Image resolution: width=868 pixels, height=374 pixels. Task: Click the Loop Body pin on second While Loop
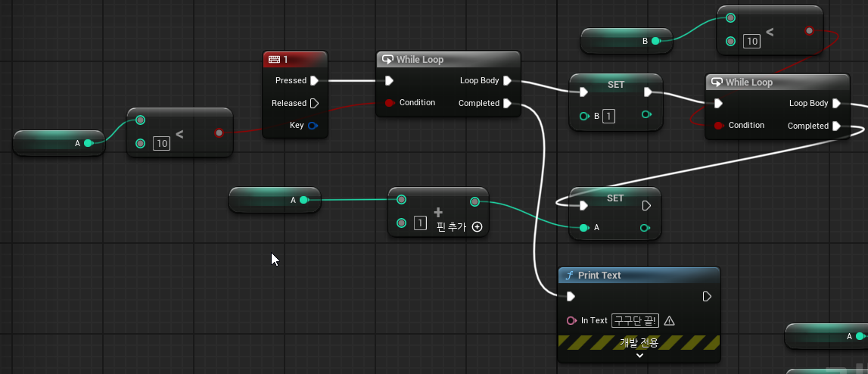tap(836, 103)
